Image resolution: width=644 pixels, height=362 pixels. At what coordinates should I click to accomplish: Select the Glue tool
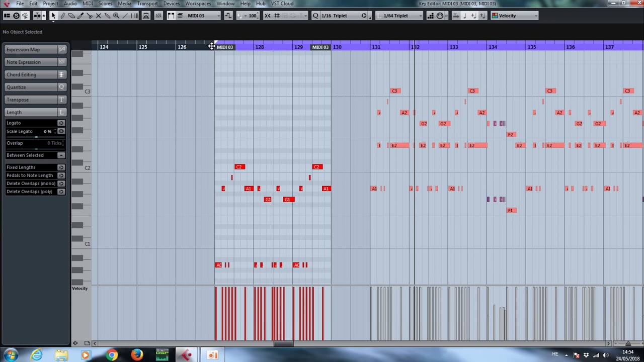[107, 16]
